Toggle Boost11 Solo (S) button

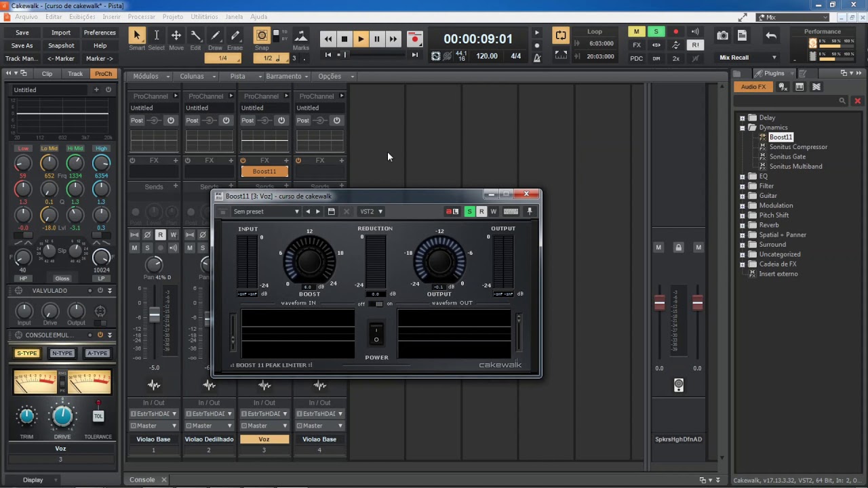469,211
